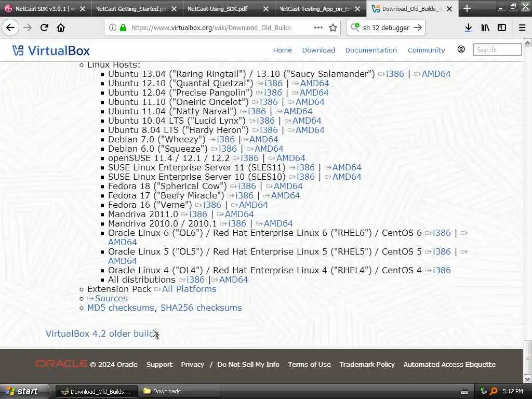Click the address bar URL
Screen dimensions: 532x399
coord(211,28)
